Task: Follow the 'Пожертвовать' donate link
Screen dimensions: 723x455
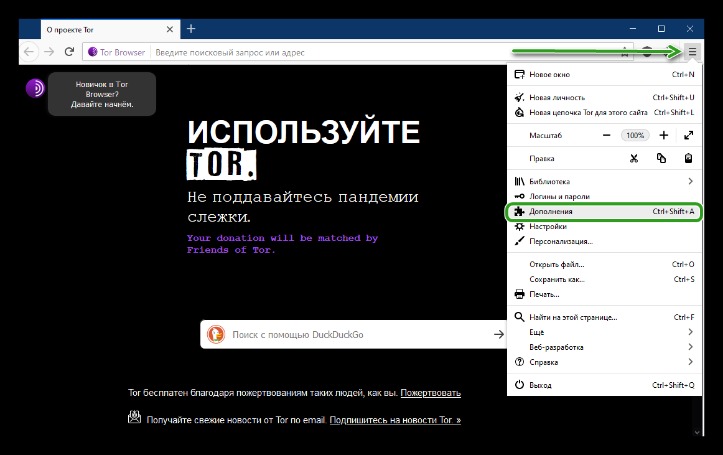Action: (431, 393)
